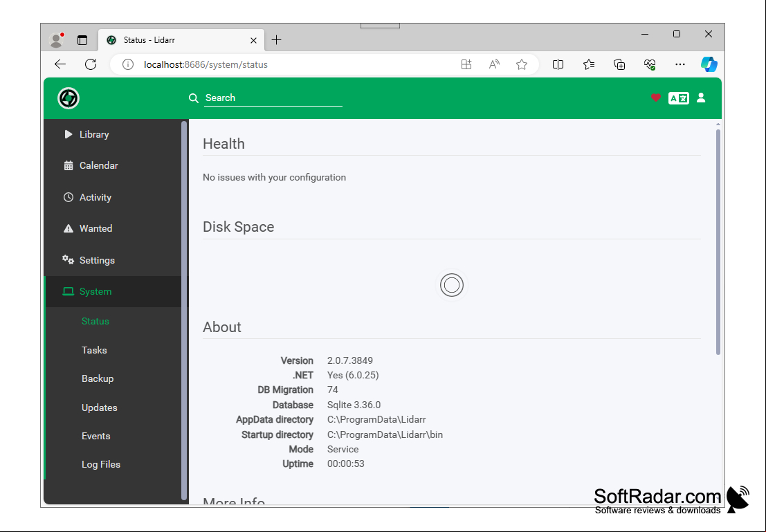Image resolution: width=766 pixels, height=532 pixels.
Task: Click the DB Migration value 74
Action: pyautogui.click(x=333, y=390)
